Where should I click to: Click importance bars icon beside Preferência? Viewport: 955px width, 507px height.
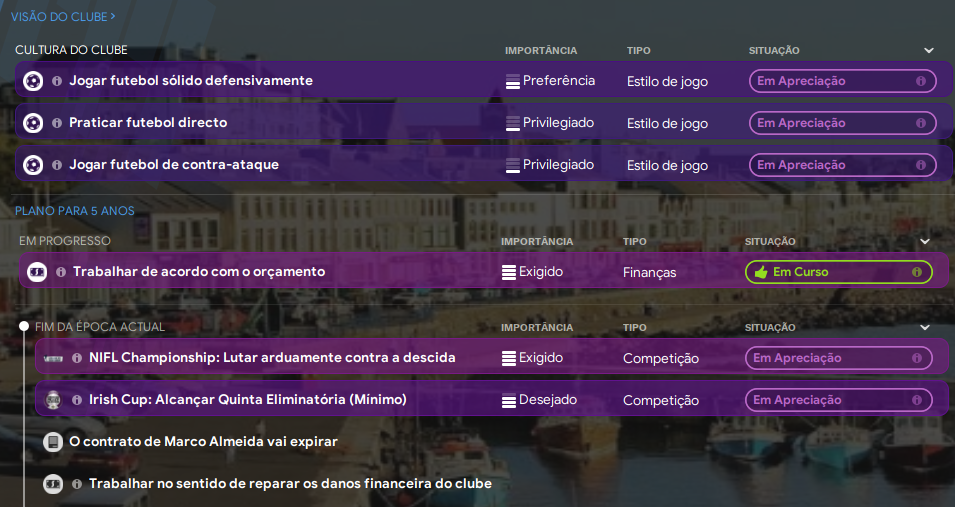click(x=513, y=81)
